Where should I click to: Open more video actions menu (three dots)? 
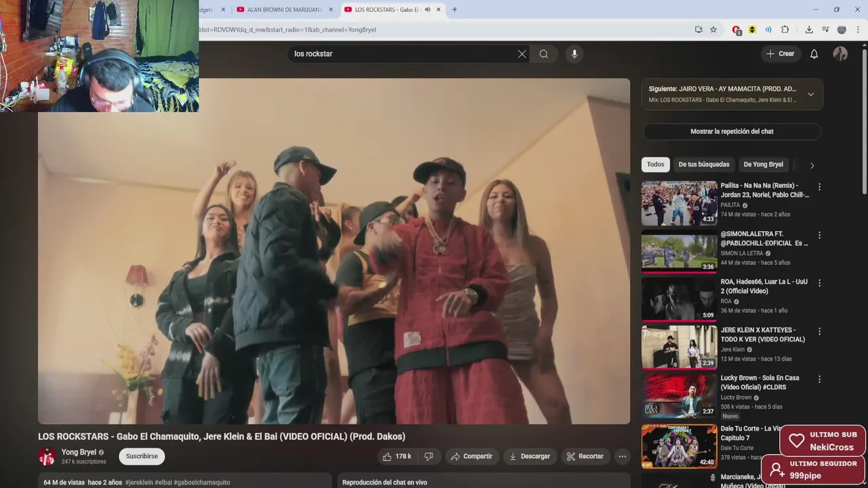623,456
